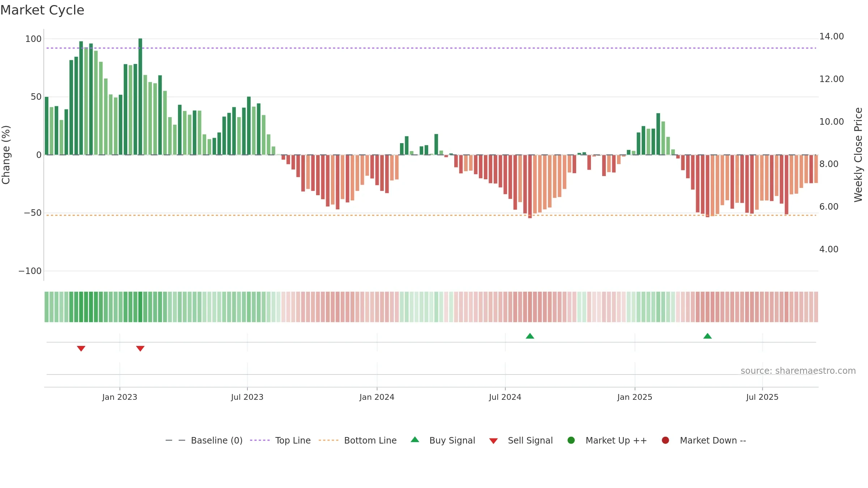
Task: Click the 4.00 price tick label
Action: click(829, 249)
